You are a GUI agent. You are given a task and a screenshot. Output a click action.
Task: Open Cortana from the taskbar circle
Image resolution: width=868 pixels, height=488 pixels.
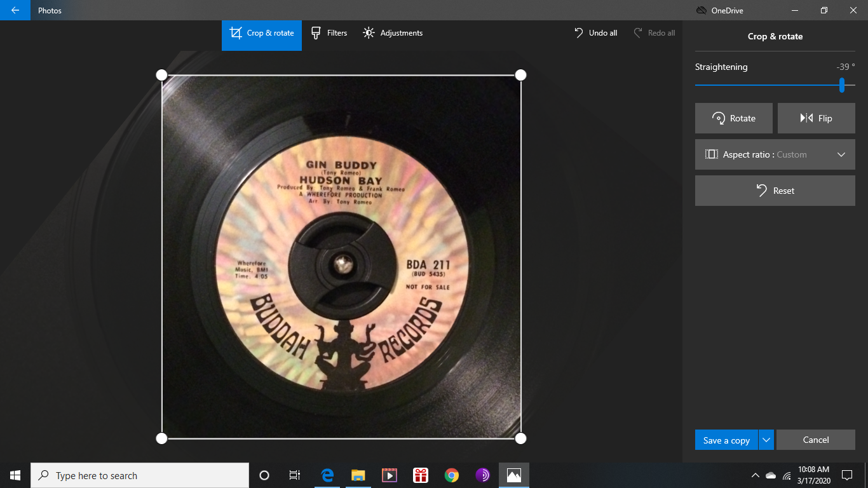(x=264, y=475)
